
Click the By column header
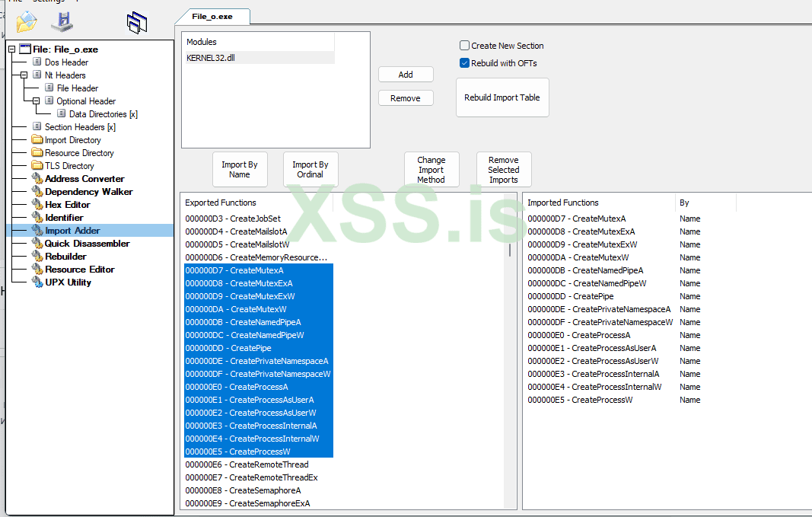[x=706, y=203]
